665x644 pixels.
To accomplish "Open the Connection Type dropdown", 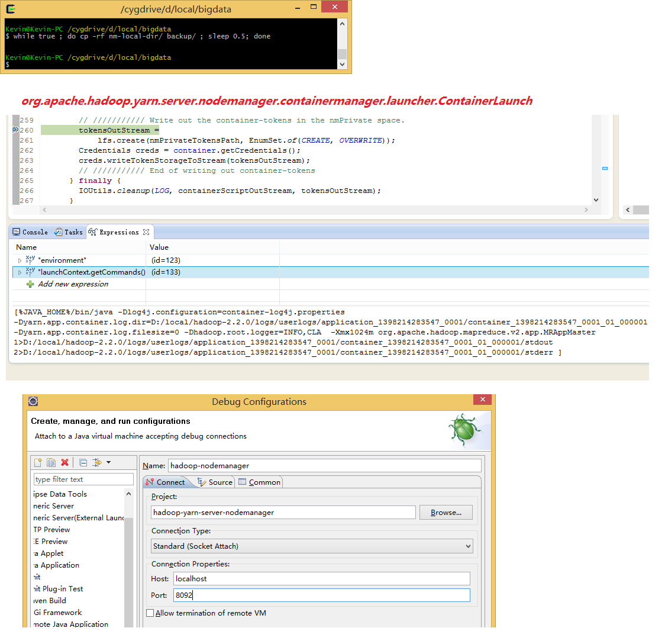I will tap(312, 546).
